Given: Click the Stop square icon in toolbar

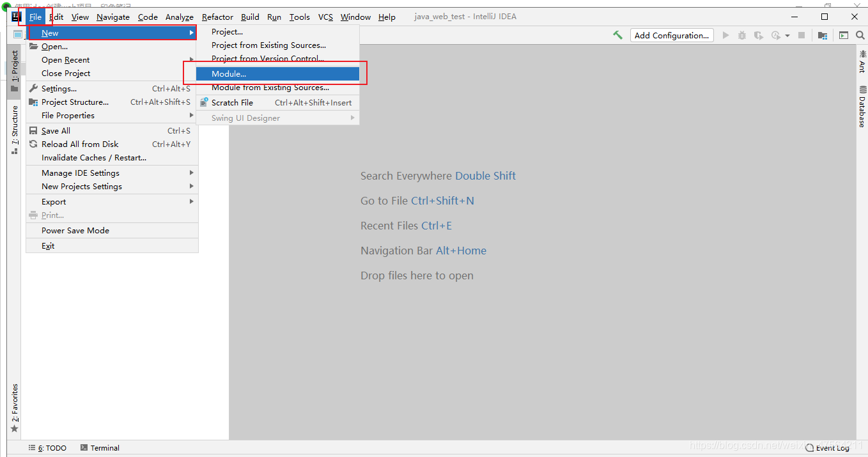Looking at the screenshot, I should (x=802, y=35).
